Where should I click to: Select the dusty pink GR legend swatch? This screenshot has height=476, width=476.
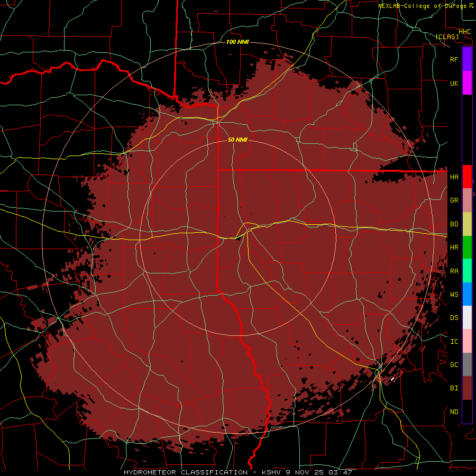467,200
